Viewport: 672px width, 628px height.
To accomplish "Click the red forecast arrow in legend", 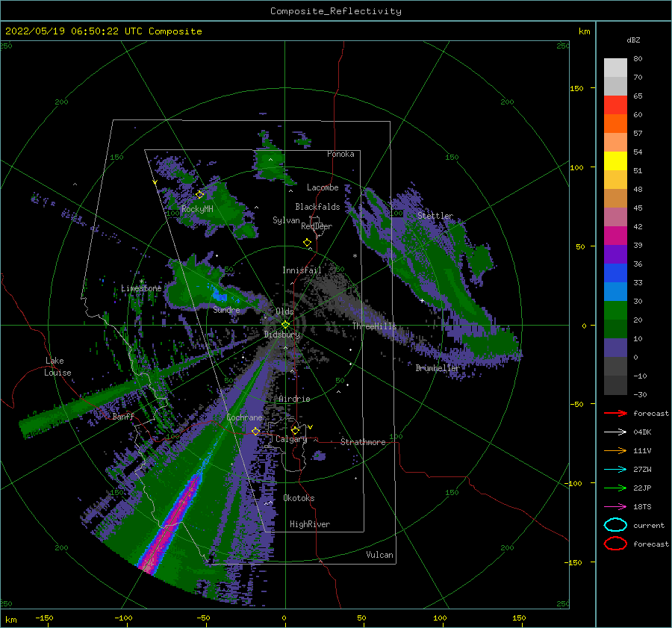I will pyautogui.click(x=615, y=413).
